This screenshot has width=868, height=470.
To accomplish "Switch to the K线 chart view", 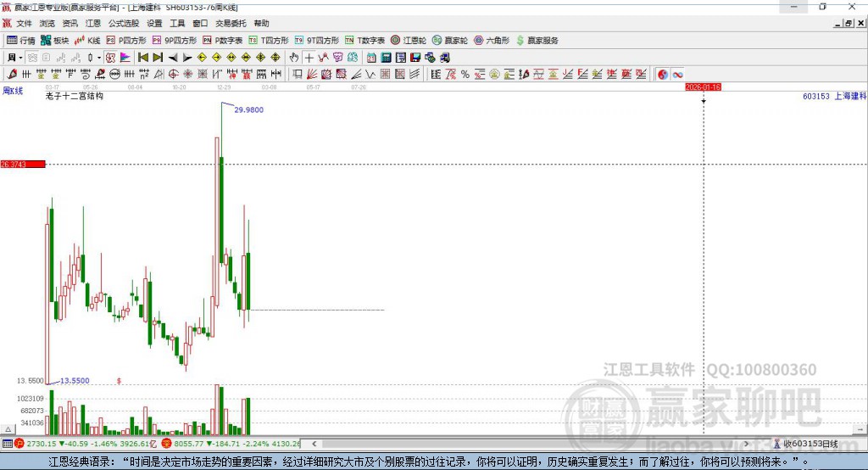I will click(87, 41).
